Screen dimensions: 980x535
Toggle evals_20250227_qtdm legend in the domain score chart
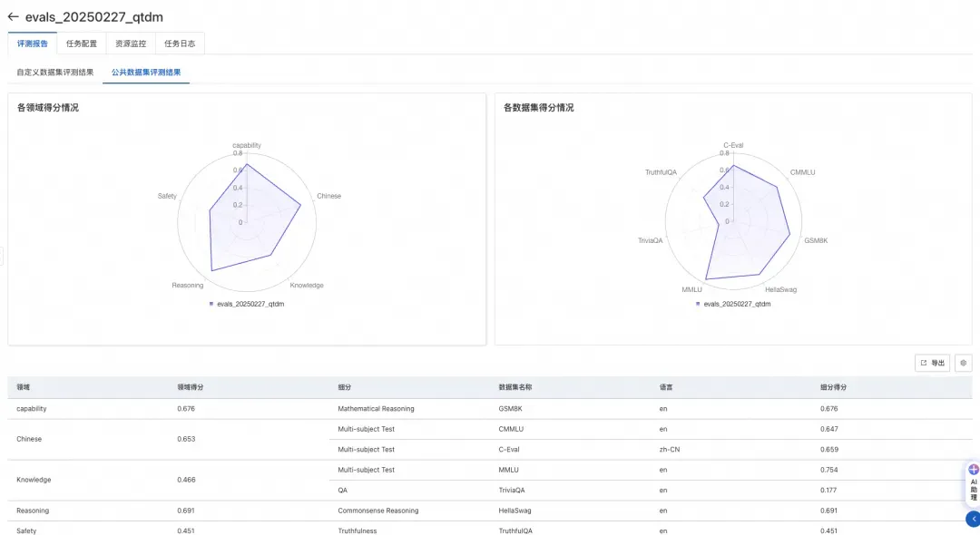246,304
